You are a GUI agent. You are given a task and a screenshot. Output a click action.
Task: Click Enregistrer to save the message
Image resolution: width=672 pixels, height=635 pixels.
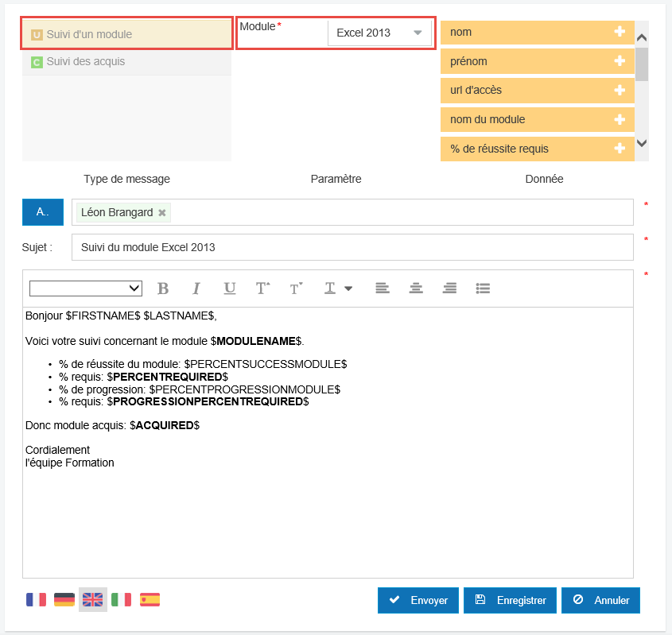tap(511, 601)
